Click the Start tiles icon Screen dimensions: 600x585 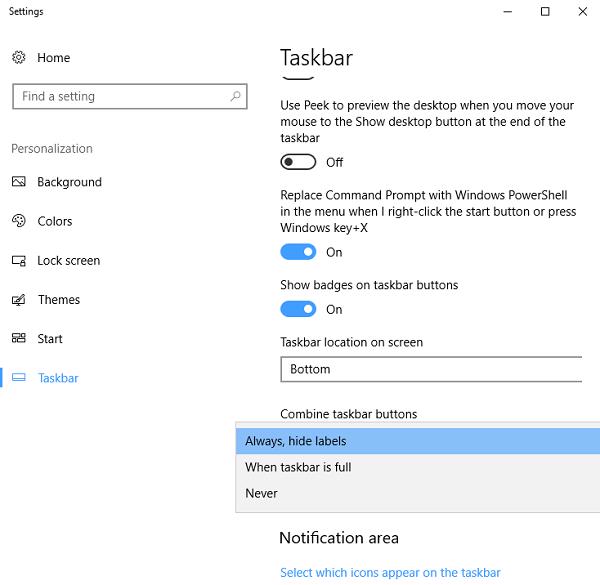[x=18, y=338]
